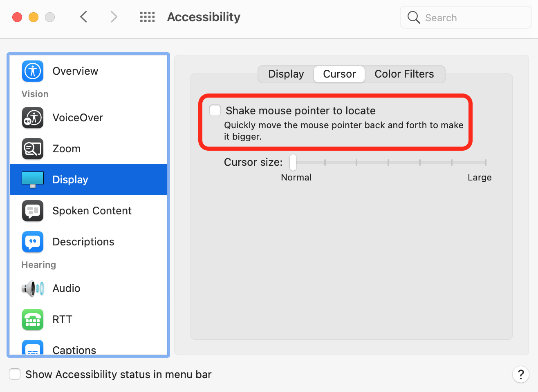The width and height of the screenshot is (538, 392).
Task: Click the forward navigation arrow
Action: tap(114, 17)
